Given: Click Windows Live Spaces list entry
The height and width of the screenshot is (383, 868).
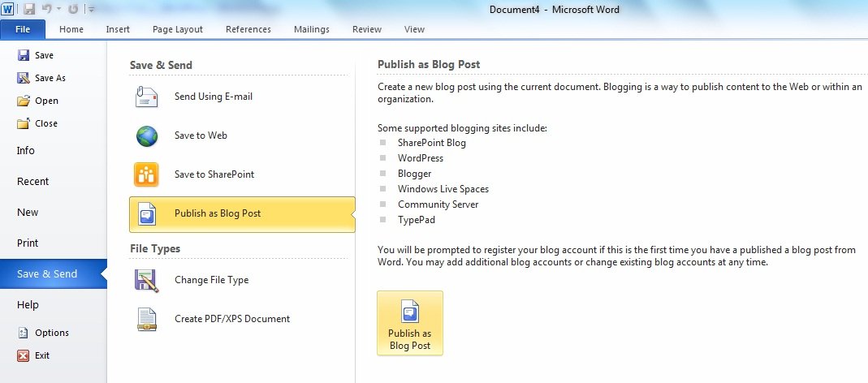Looking at the screenshot, I should click(x=443, y=189).
